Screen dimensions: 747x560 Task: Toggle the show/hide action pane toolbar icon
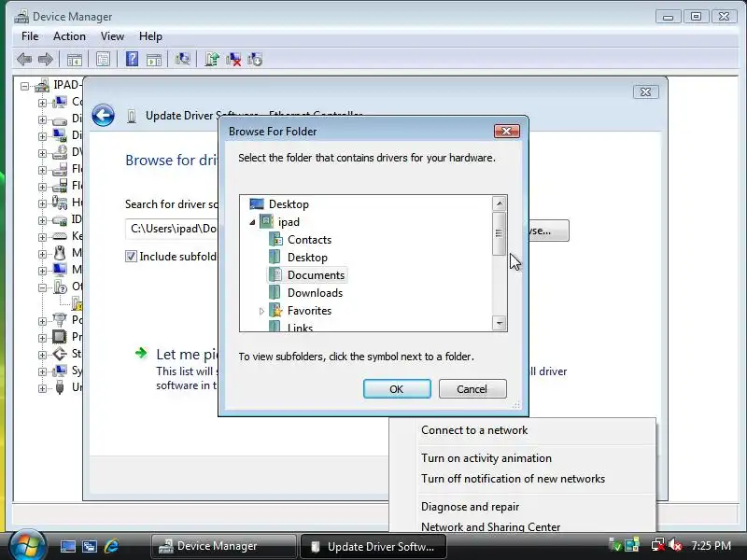[154, 60]
